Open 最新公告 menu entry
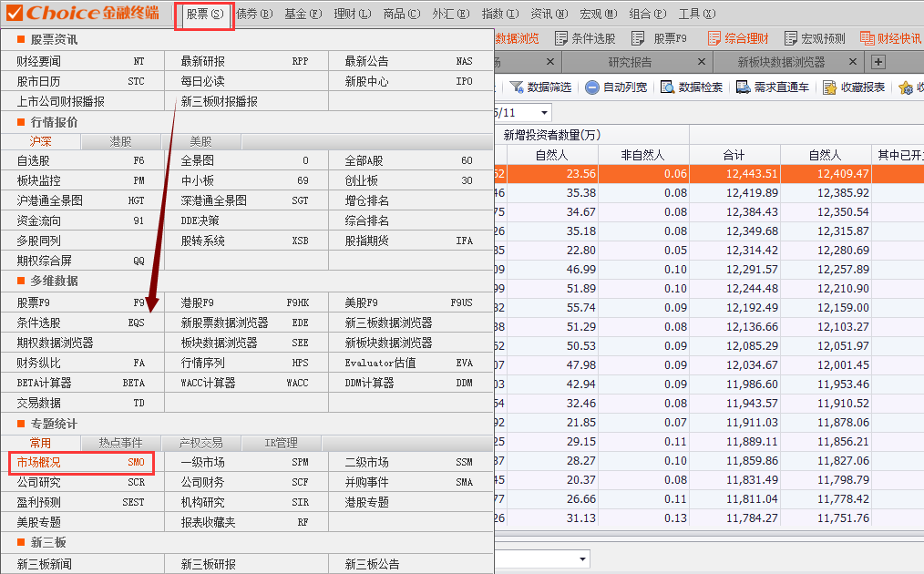 pyautogui.click(x=411, y=61)
